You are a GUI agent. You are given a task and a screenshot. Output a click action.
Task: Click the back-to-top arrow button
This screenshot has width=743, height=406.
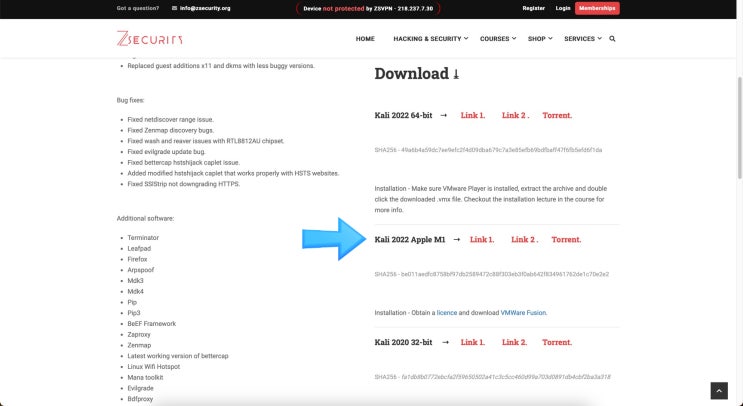pos(719,391)
